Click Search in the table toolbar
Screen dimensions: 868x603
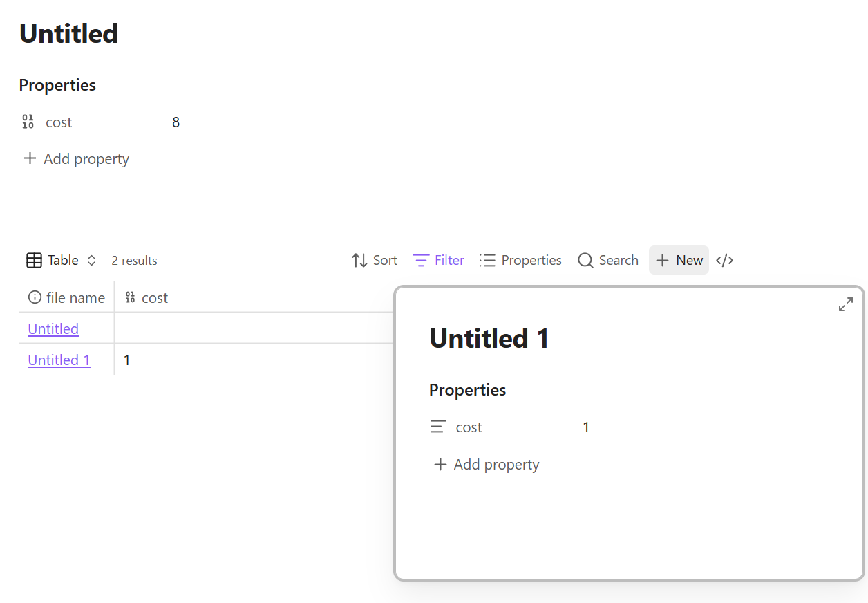[608, 260]
